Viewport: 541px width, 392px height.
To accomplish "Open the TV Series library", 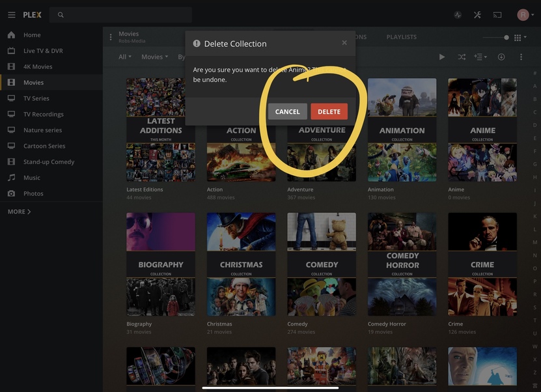I will click(x=51, y=98).
